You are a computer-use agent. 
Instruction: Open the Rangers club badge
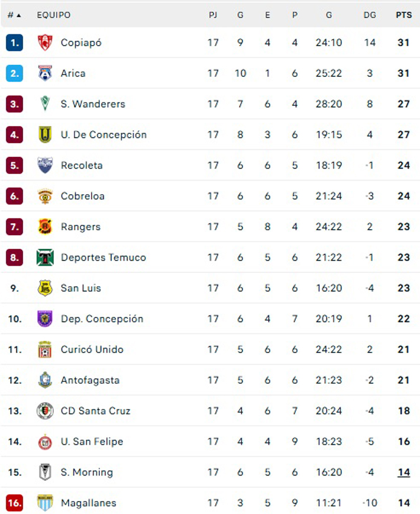[45, 227]
